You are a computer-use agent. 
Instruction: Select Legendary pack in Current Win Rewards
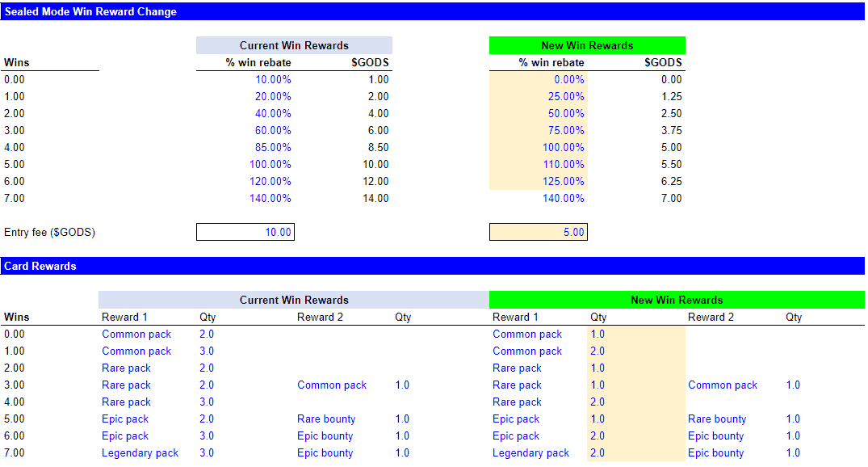140,452
